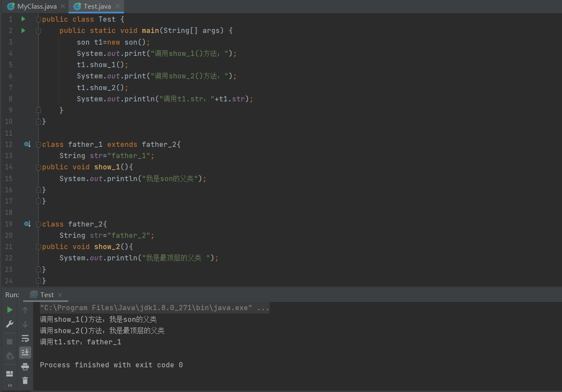Click String str="father_2" declaration
562x392 pixels.
(107, 235)
